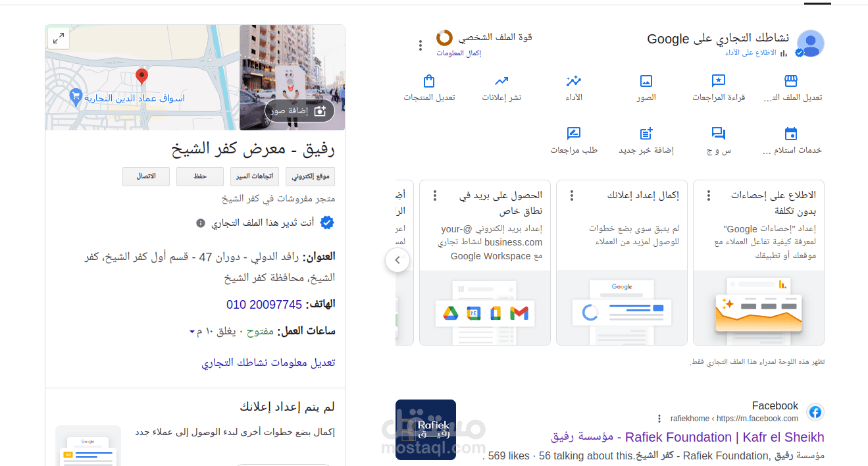Screen dimensions: 868x466
Task: Click the رفيق - معرض كفر الشيخ title
Action: tap(253, 148)
